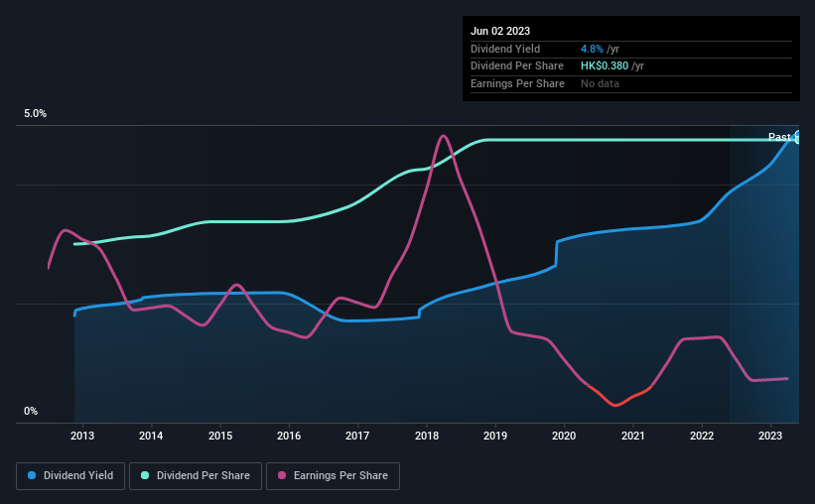Click the 5.0% y-axis label

coord(35,114)
